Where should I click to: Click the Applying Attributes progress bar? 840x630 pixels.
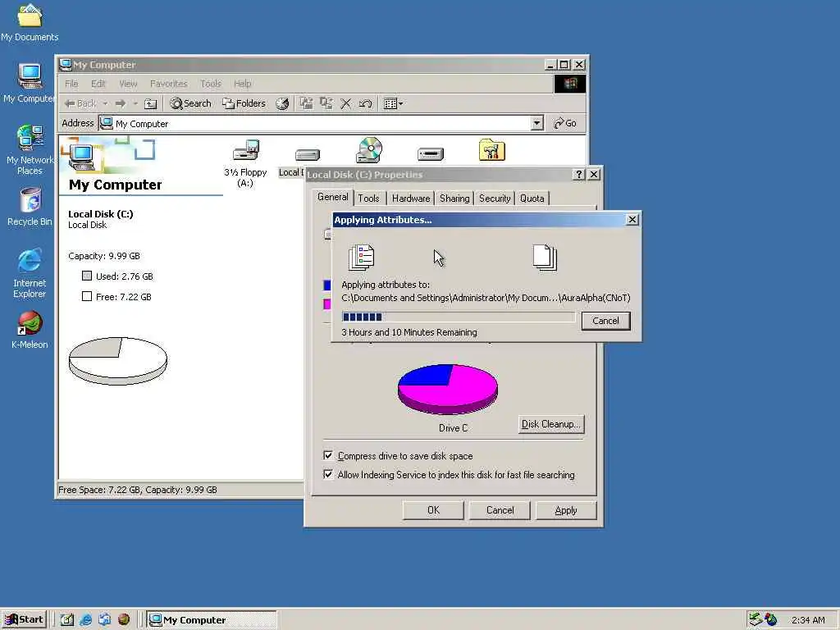(x=458, y=317)
